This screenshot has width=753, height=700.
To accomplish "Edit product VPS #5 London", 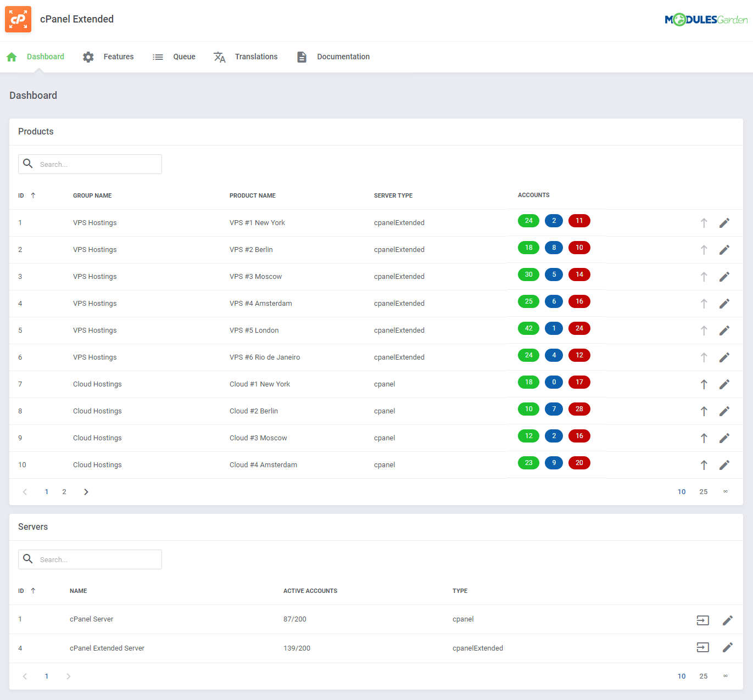I will (724, 331).
